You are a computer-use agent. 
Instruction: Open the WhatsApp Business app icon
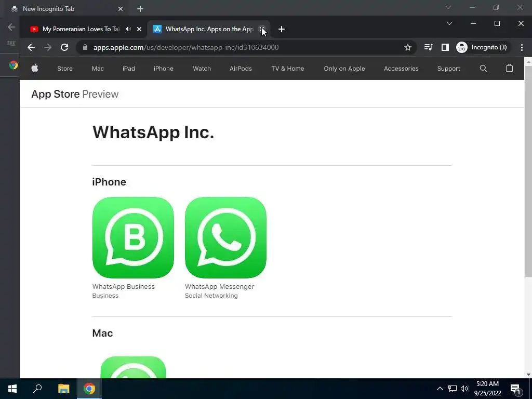click(133, 237)
